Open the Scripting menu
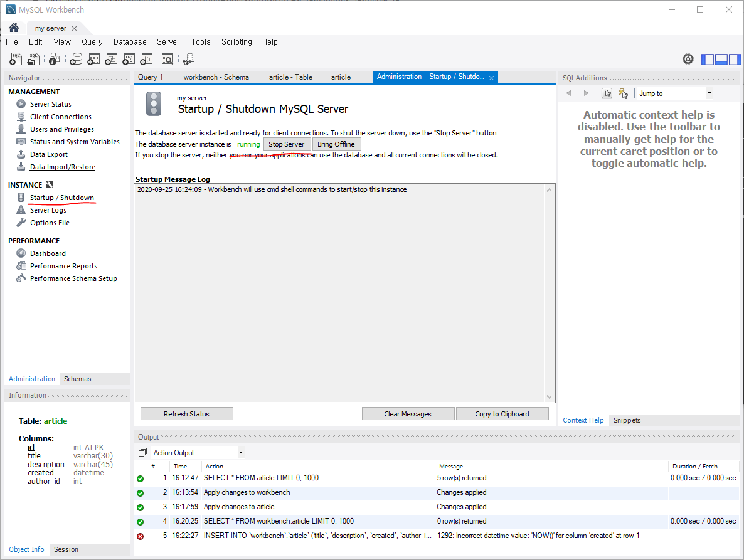 coord(236,42)
